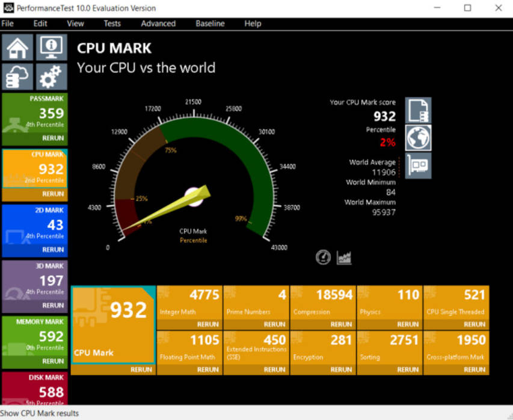
Task: Rerun the Physics test
Action: pos(408,324)
